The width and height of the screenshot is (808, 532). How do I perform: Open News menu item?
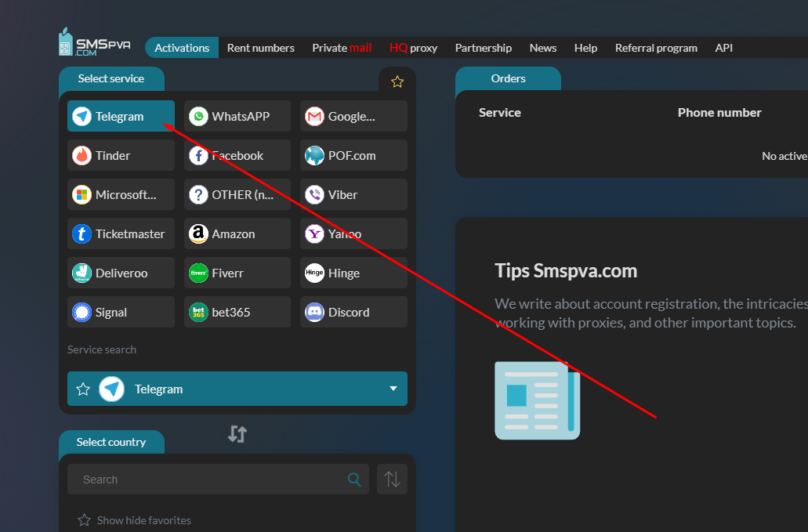point(543,48)
